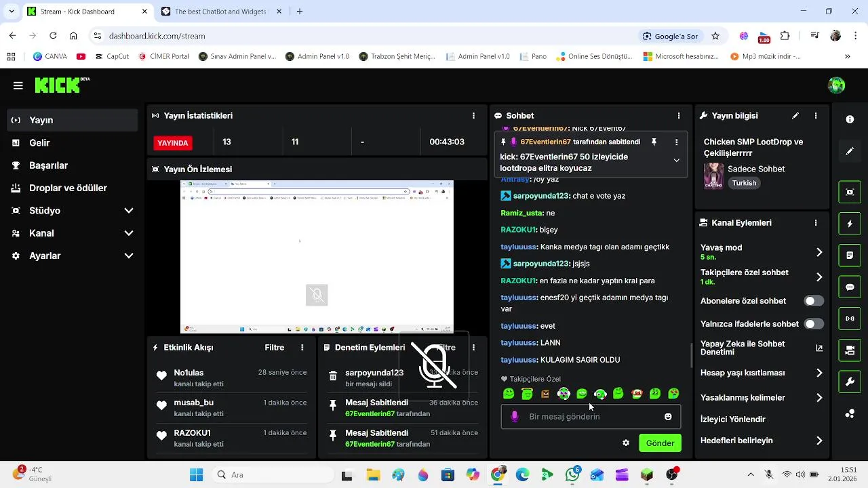Viewport: 868px width, 488px height.
Task: Toggle the lightning activity feed icon in right rail
Action: pos(850,224)
